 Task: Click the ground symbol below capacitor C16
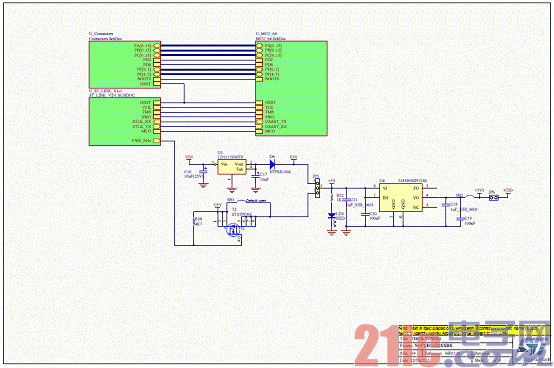tap(203, 185)
